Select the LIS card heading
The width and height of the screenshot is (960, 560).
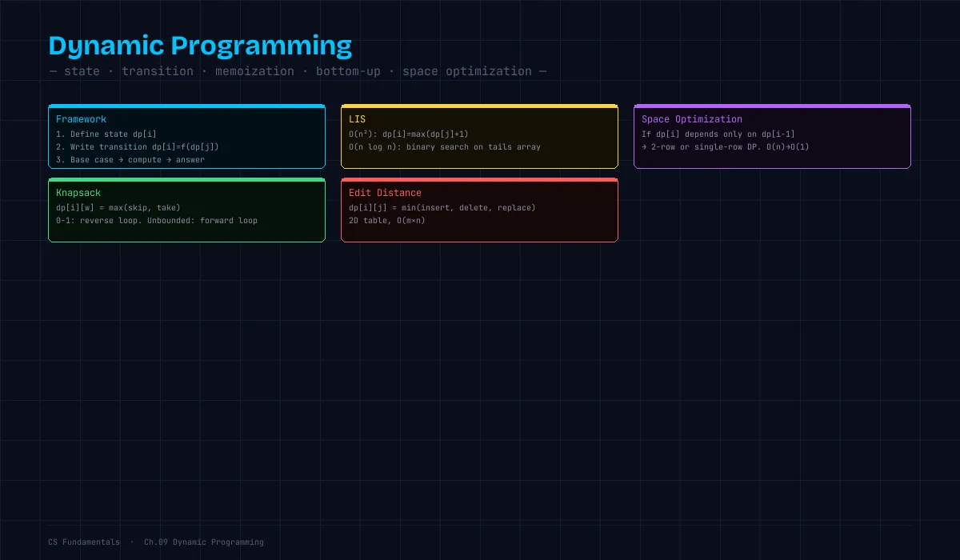pos(357,119)
